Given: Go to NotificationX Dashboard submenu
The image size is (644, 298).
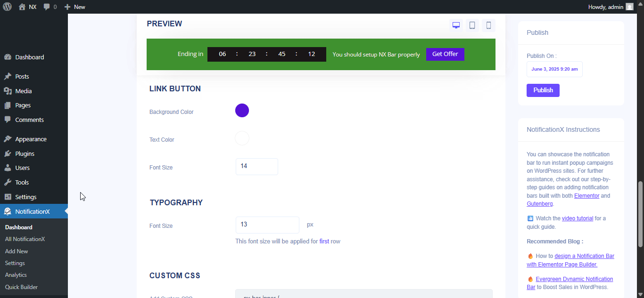Looking at the screenshot, I should [19, 227].
